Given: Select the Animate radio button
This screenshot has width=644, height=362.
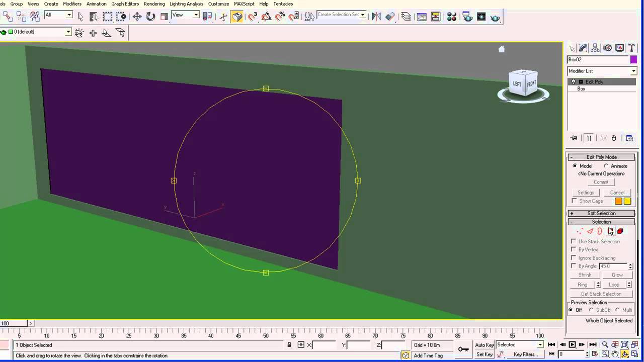Looking at the screenshot, I should point(606,166).
